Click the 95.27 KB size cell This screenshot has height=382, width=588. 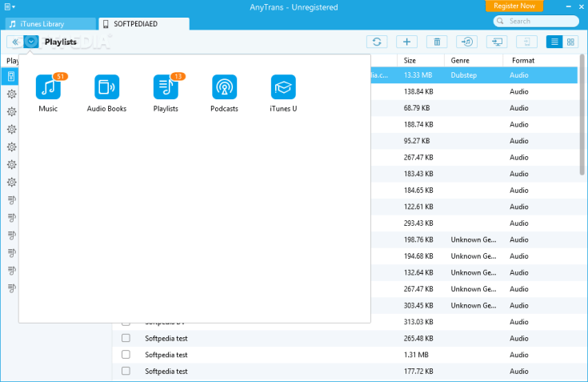[417, 141]
